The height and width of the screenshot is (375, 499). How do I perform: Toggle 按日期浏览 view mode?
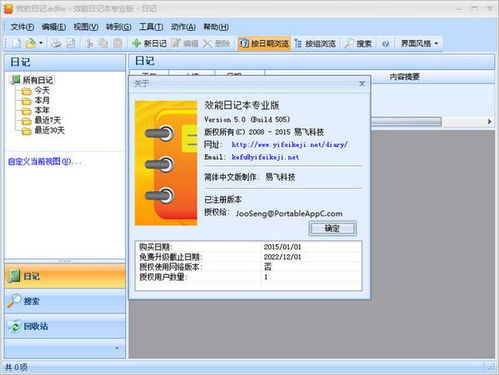[x=264, y=43]
